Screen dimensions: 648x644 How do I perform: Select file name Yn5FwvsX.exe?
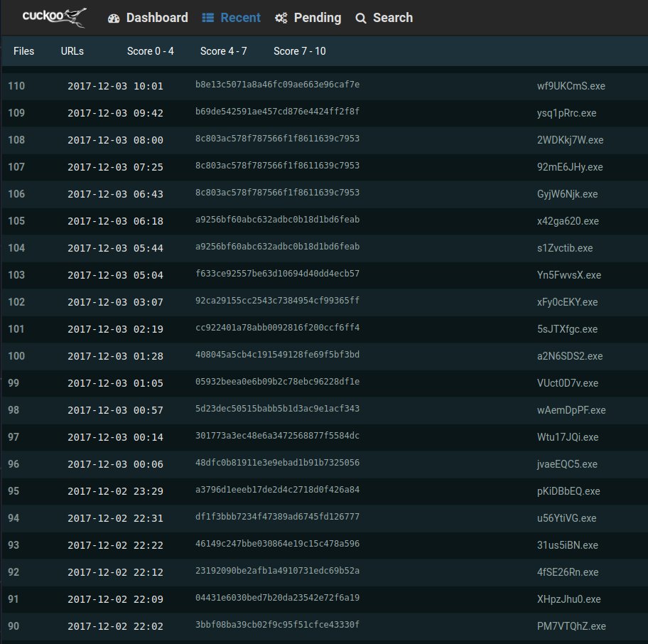(569, 275)
